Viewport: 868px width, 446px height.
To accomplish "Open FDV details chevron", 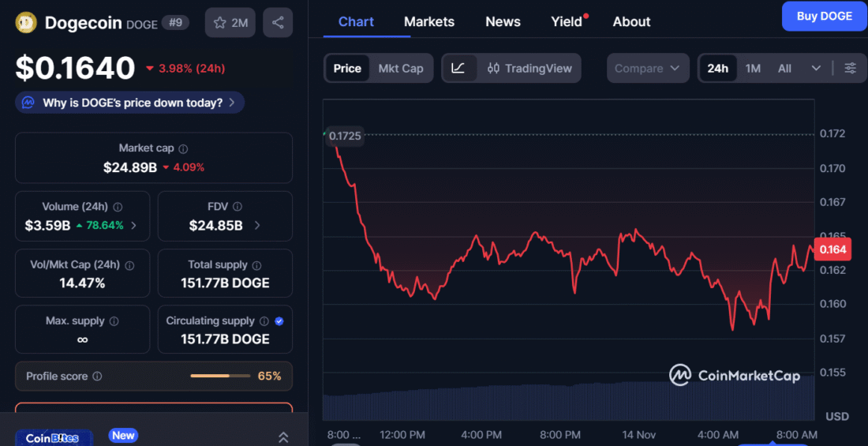I will click(257, 226).
